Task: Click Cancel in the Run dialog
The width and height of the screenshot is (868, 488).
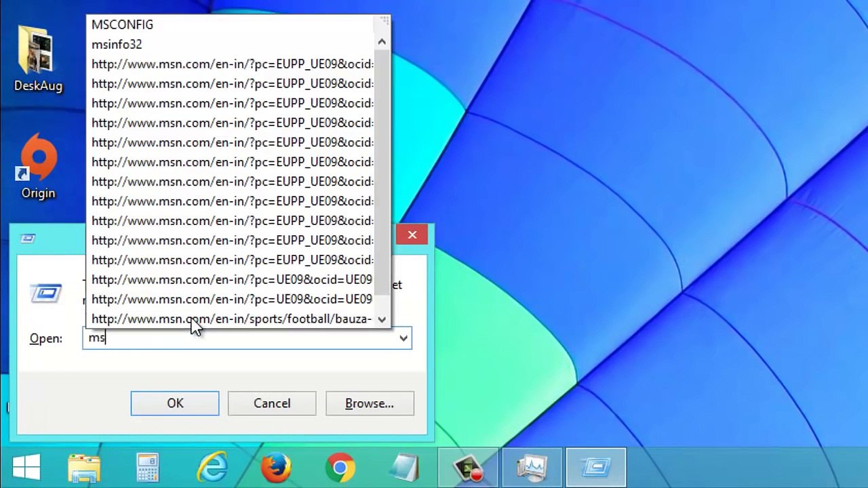Action: click(272, 403)
